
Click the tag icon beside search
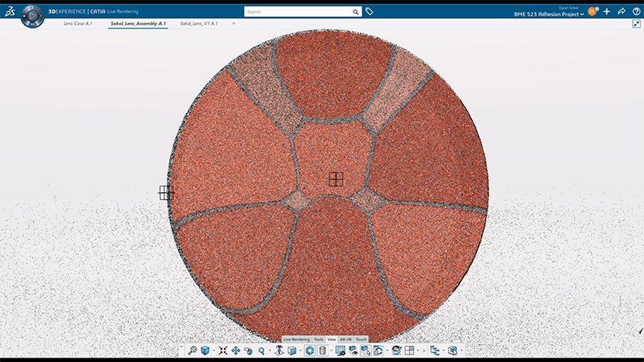tap(369, 12)
